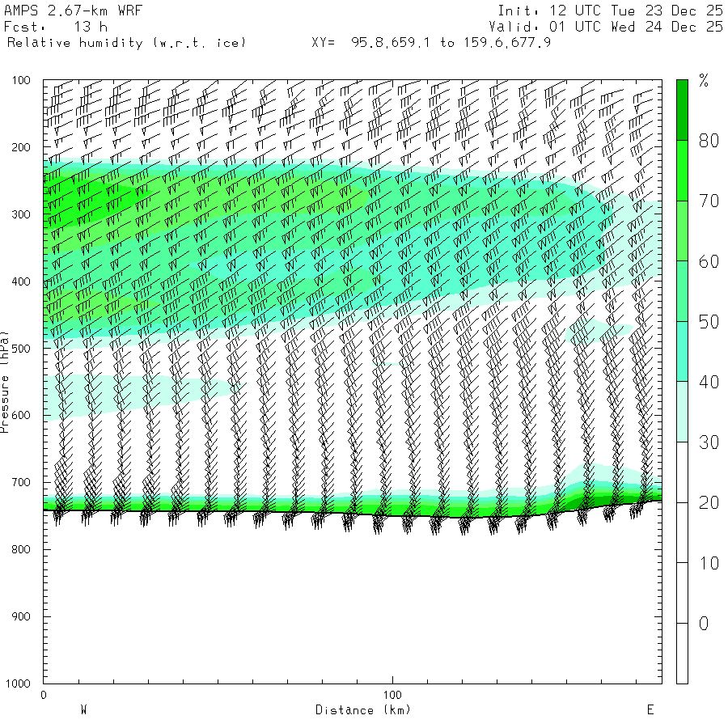The height and width of the screenshot is (728, 728).
Task: Click the colorbar label 70
Action: [709, 201]
